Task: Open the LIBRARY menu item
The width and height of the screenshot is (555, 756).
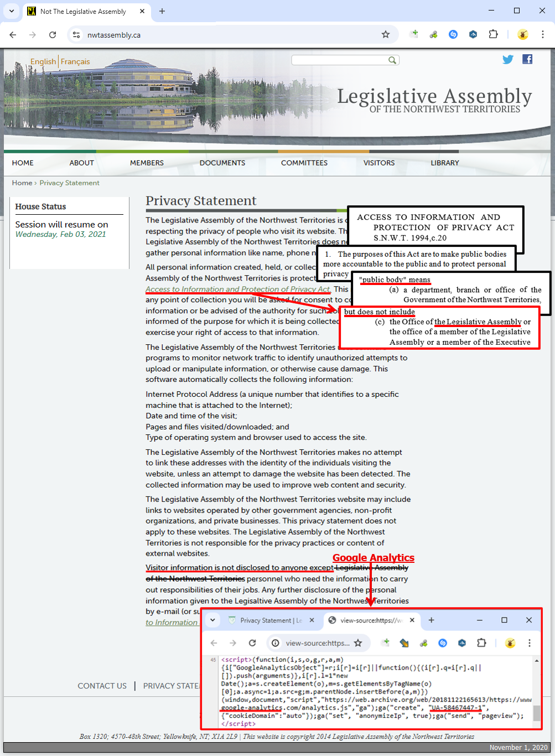Action: click(x=445, y=163)
